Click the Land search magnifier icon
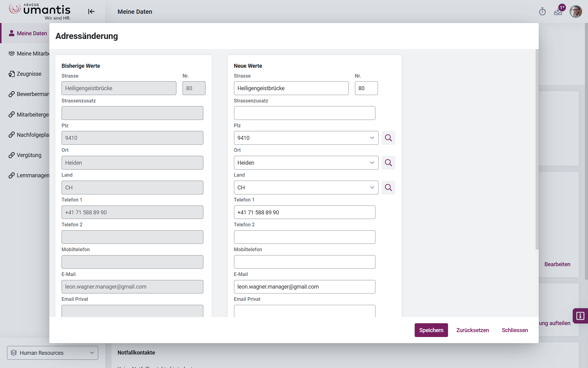 coord(388,187)
